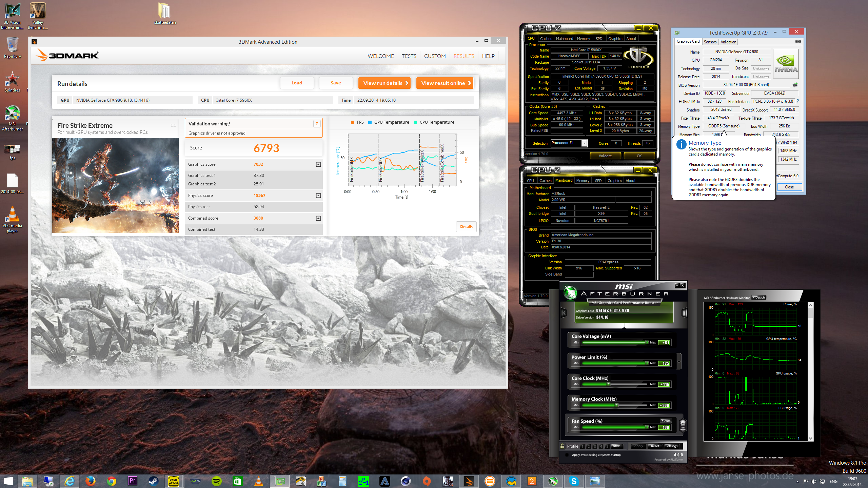
Task: Open Spotify from the taskbar
Action: pyautogui.click(x=216, y=481)
